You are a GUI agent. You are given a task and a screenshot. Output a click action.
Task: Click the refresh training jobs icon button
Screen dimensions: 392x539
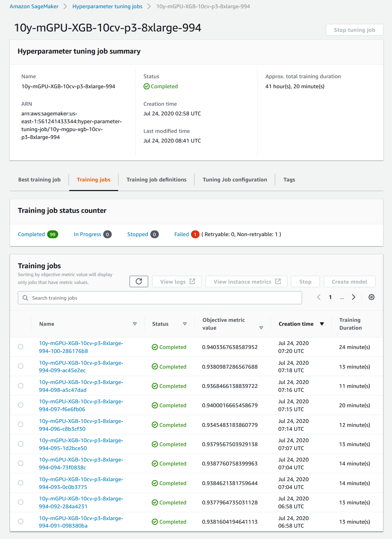coord(139,281)
